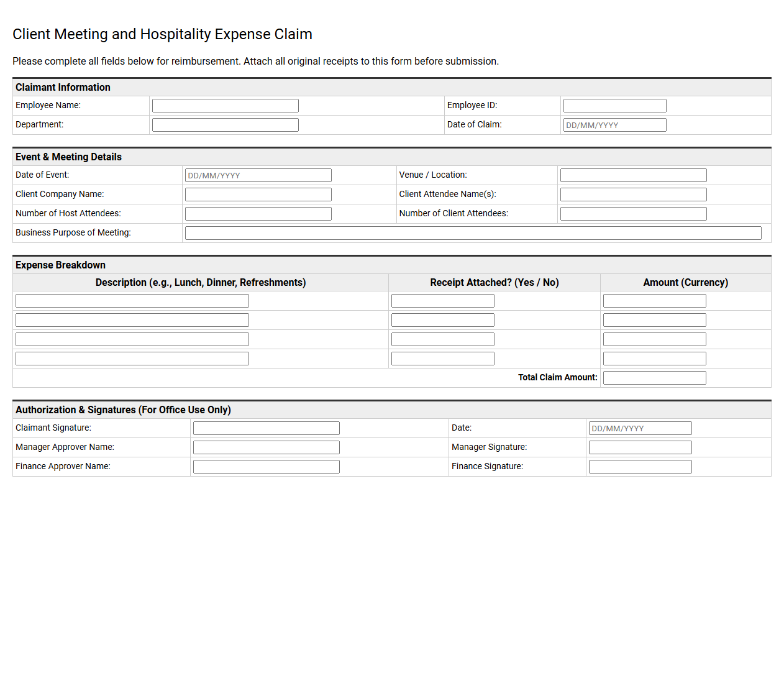Click the form title 'Client Meeting and Hospitality Expense Claim'
The width and height of the screenshot is (784, 696).
[x=162, y=34]
